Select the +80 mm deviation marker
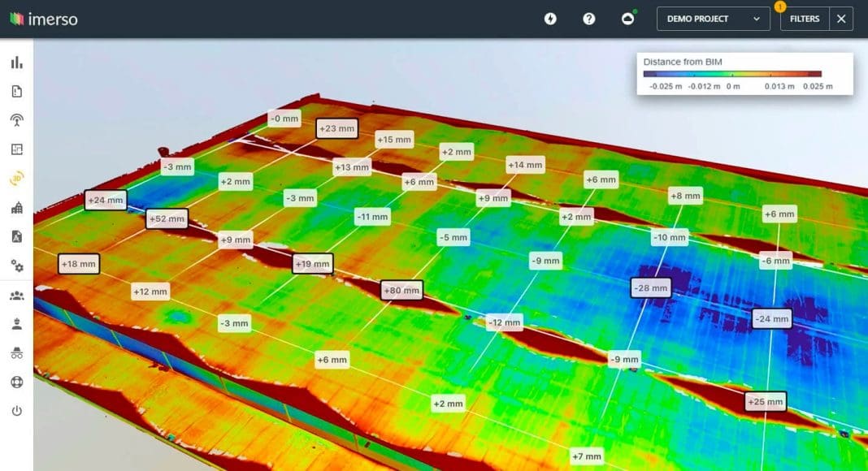The image size is (868, 471). (401, 290)
